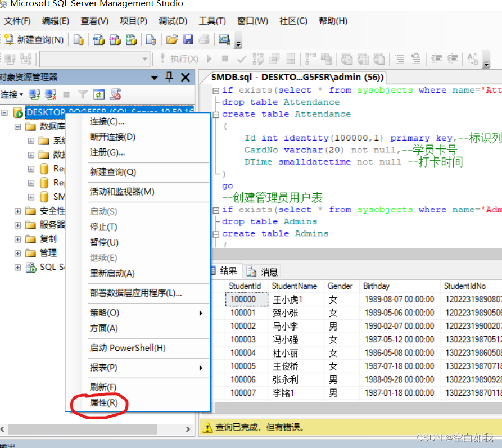Open the Connect (连接) dropdown in Object Explorer
The height and width of the screenshot is (448, 502).
coord(12,95)
